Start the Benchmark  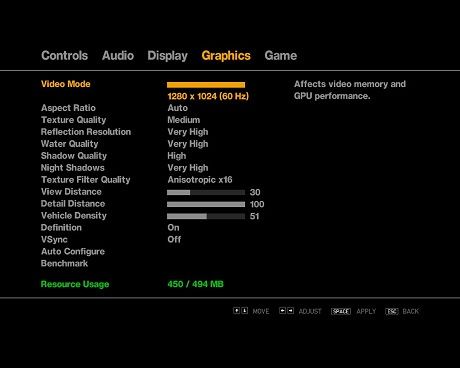point(64,264)
